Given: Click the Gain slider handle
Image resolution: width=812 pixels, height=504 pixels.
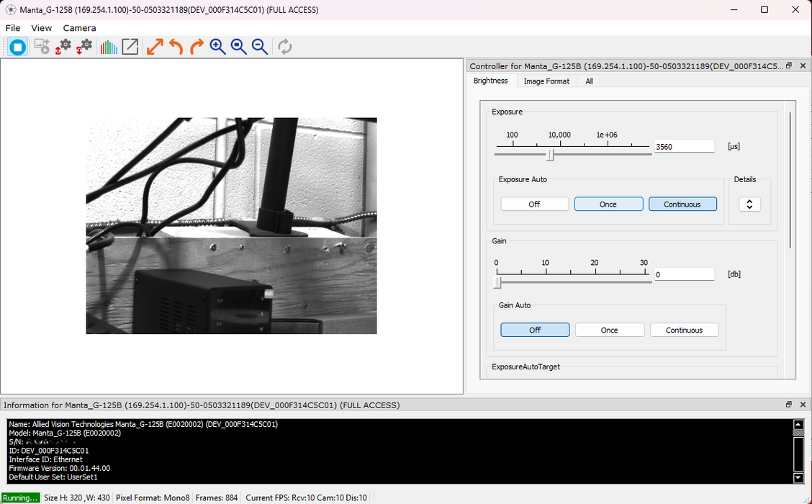Looking at the screenshot, I should click(x=497, y=282).
